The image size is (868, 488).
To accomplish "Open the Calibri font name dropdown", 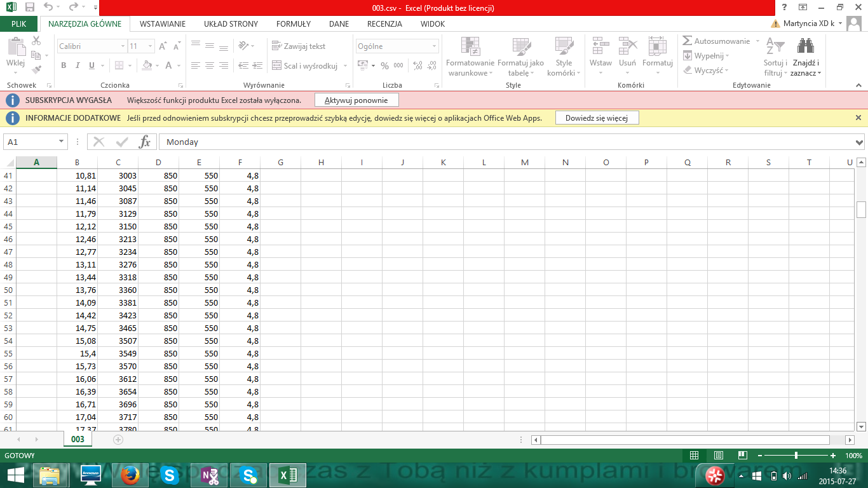I will 123,46.
